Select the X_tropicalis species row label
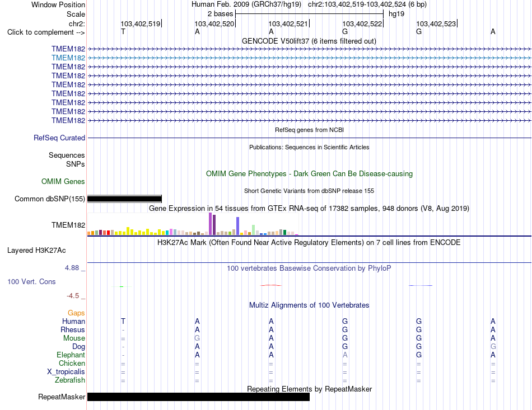Screen dimensions: 532x410 point(66,372)
